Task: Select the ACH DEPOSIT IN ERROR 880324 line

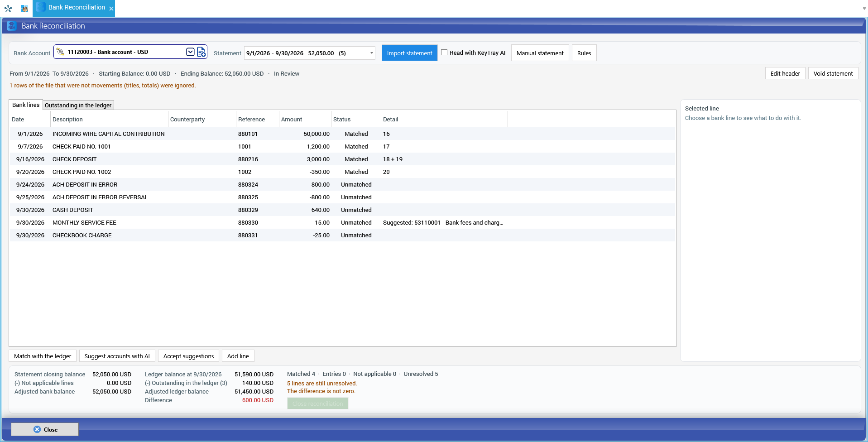Action: pyautogui.click(x=342, y=184)
